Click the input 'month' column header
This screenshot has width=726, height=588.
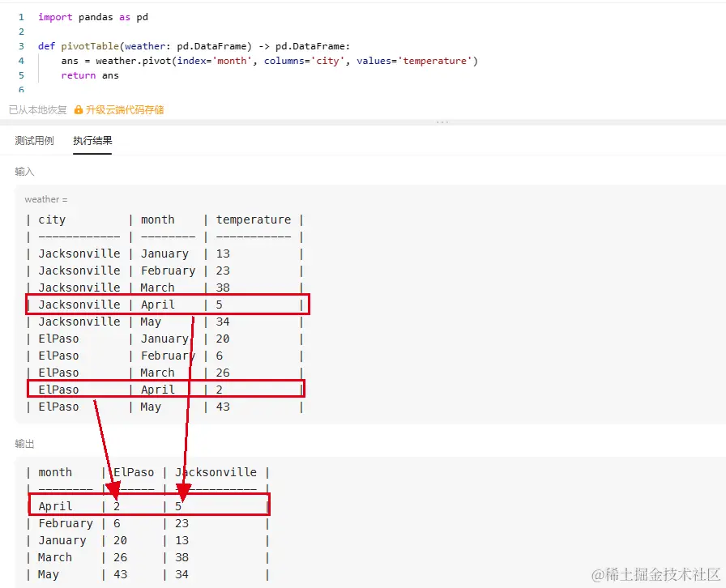[x=158, y=219]
